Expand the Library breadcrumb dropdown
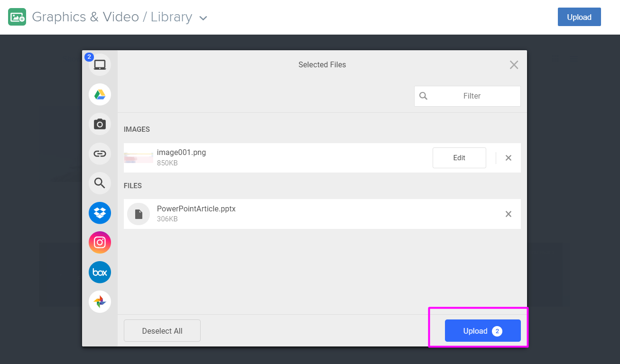 203,18
